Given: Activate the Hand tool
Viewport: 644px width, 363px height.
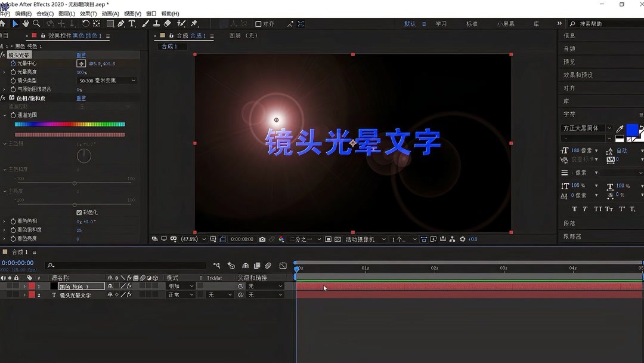Looking at the screenshot, I should pos(25,24).
